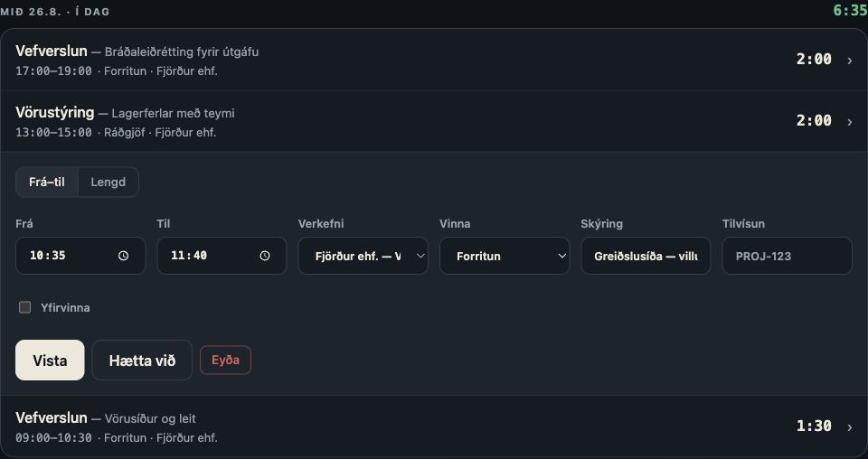Image resolution: width=868 pixels, height=459 pixels.
Task: Expand the Vörusíður og leit entry chevron
Action: [850, 427]
